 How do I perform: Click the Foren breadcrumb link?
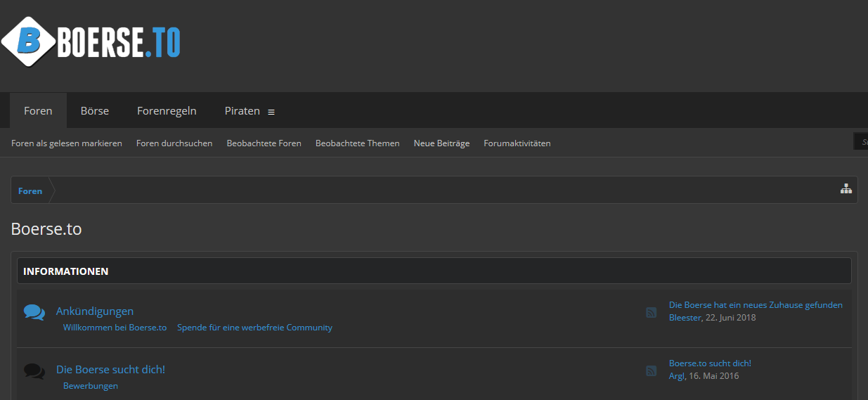30,191
